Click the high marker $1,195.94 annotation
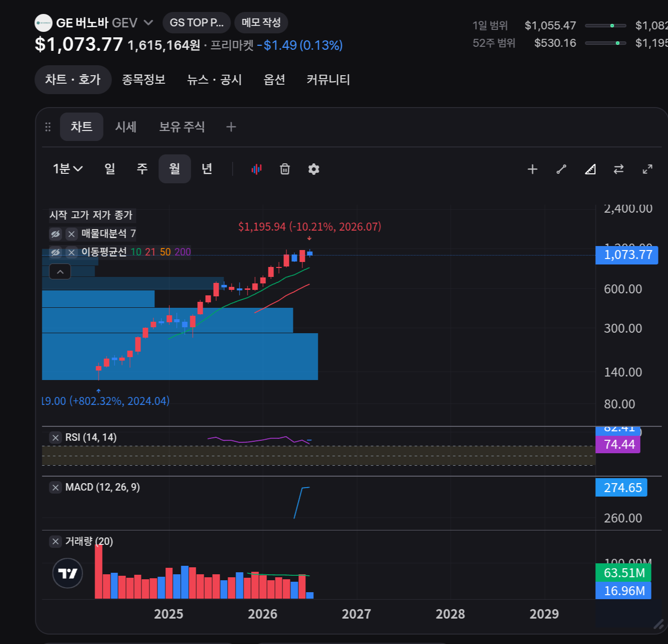Screen dimensions: 668x644 309,227
